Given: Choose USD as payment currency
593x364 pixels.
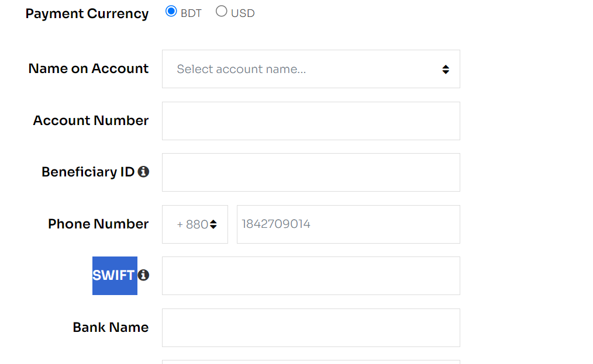Looking at the screenshot, I should coord(221,11).
